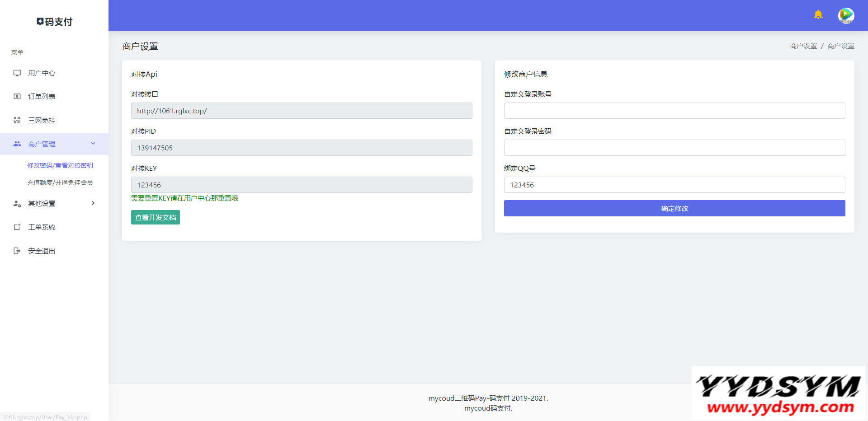This screenshot has width=868, height=421.
Task: Open 充值额度/开通免挂会员 submenu item
Action: pos(60,182)
